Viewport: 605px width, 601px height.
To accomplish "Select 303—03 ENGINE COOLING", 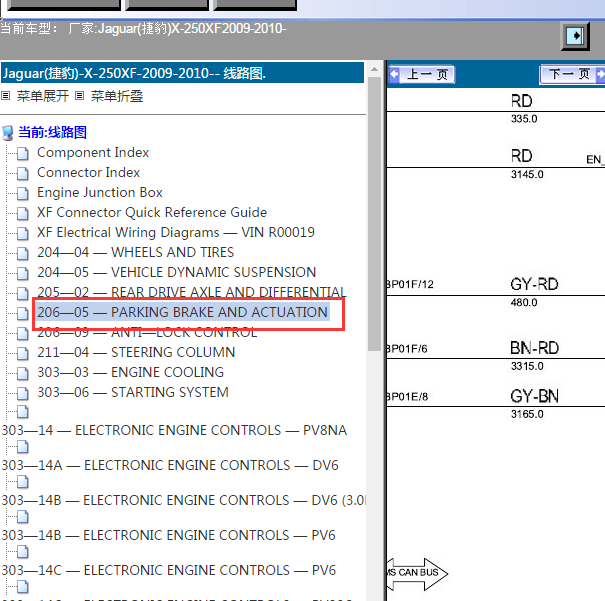I will pyautogui.click(x=130, y=372).
